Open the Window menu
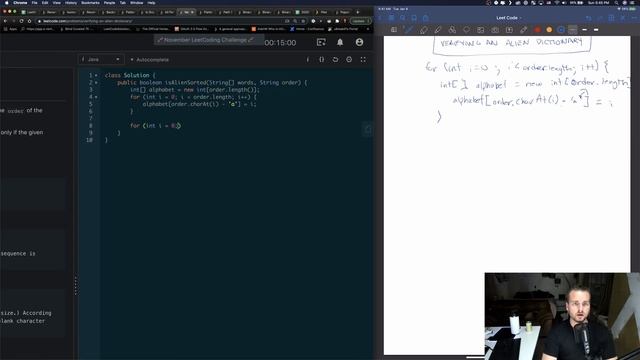 (136, 2)
